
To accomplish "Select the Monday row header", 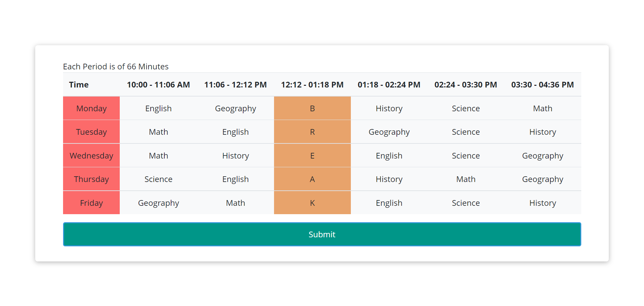I will point(91,108).
